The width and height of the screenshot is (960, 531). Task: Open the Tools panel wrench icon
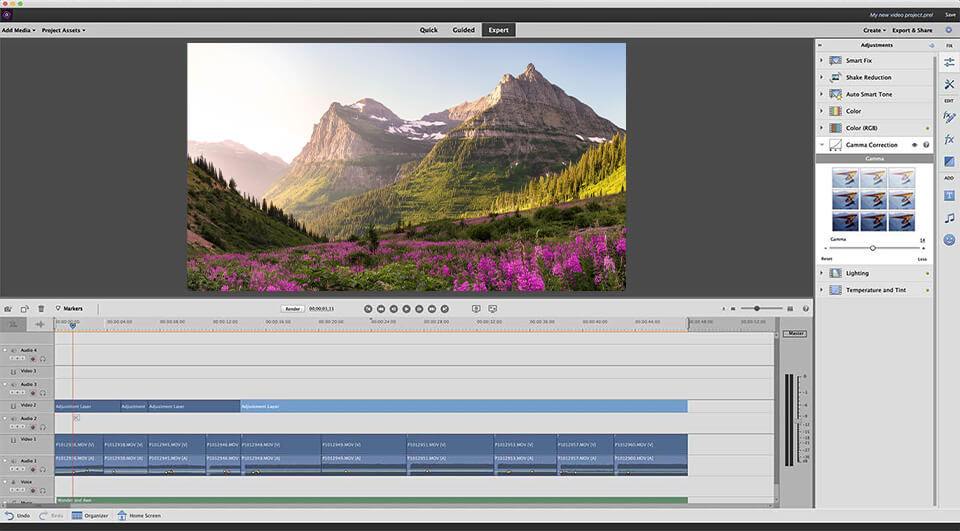[x=949, y=85]
